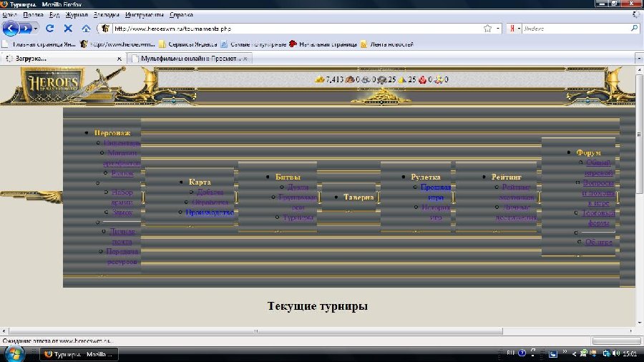Open the Рынок link under Персонаж

pos(122,173)
